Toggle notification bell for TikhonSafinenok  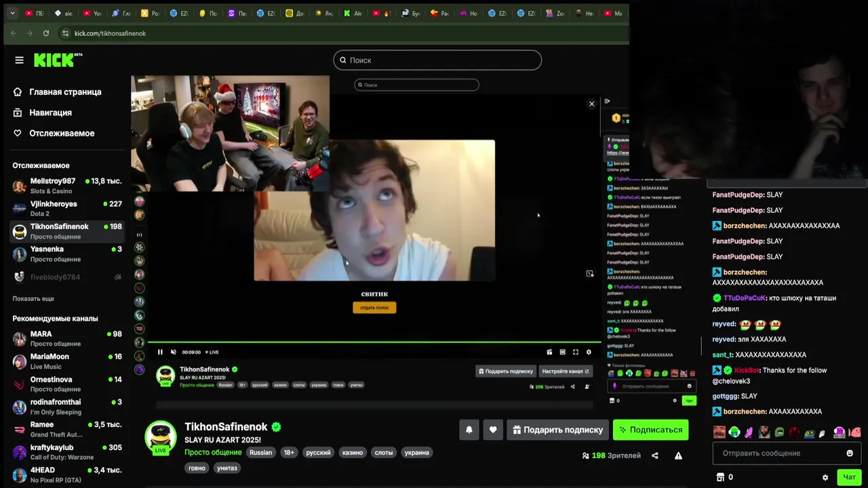pos(469,430)
